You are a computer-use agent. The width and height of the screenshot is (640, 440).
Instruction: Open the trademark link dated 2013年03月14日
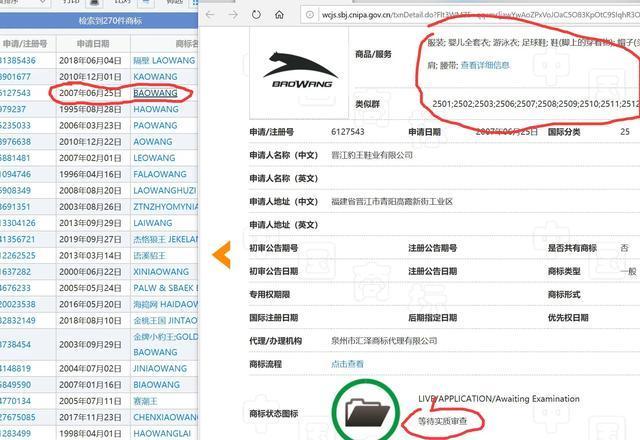point(149,256)
